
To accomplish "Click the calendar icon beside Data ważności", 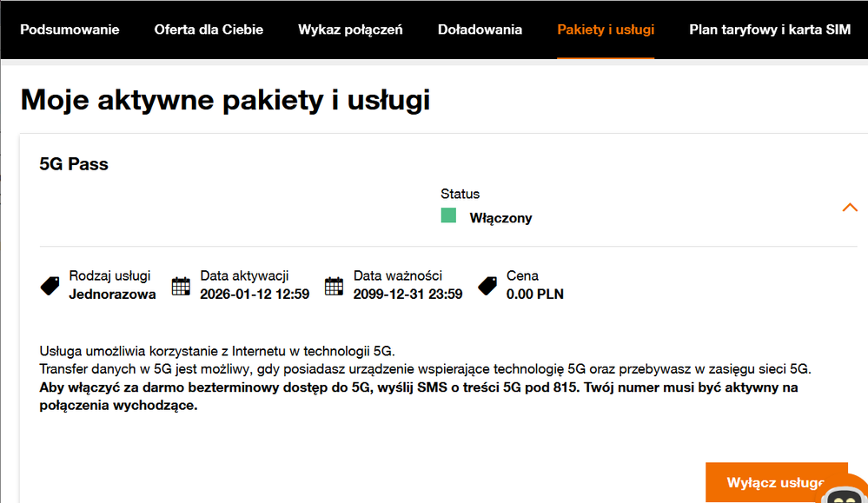I will click(x=334, y=286).
